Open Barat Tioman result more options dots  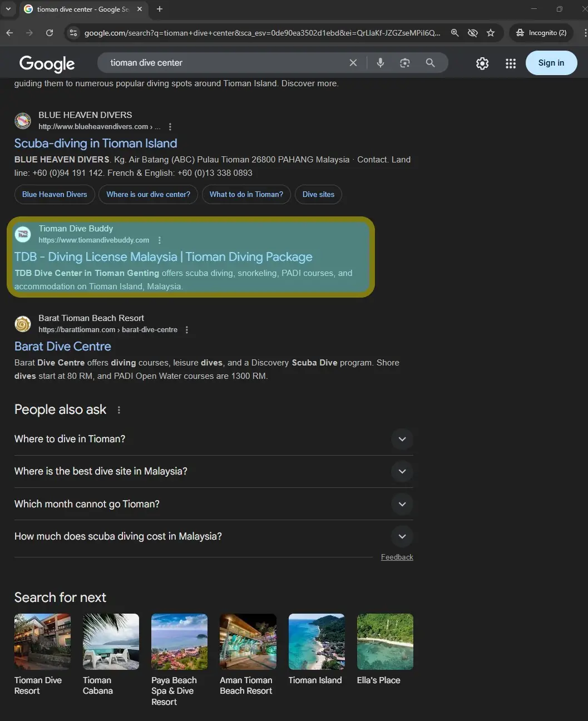[187, 330]
